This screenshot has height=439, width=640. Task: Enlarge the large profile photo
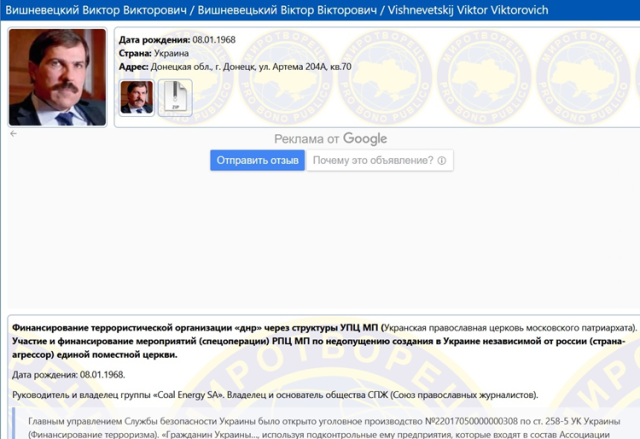click(58, 78)
